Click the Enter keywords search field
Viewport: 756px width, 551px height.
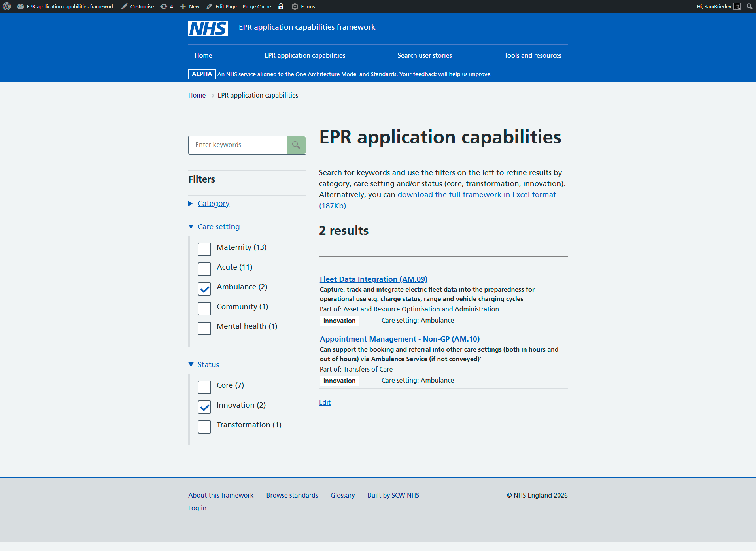pyautogui.click(x=238, y=145)
